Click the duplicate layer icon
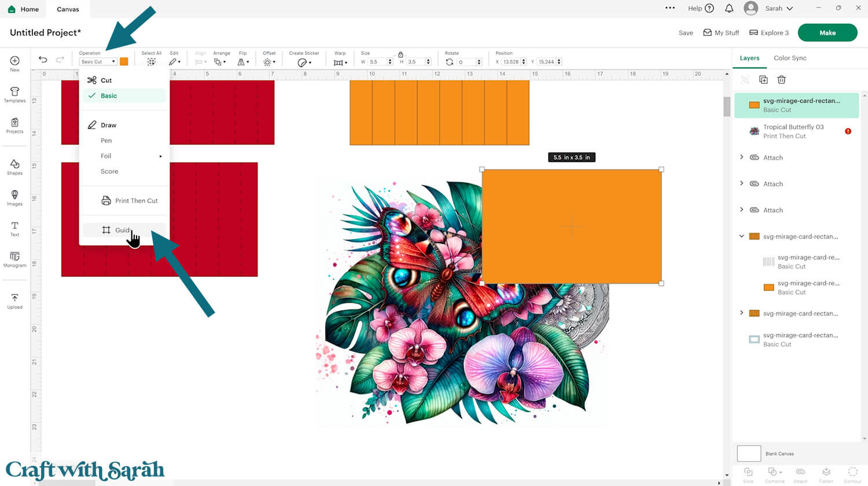This screenshot has width=868, height=486. click(x=763, y=80)
